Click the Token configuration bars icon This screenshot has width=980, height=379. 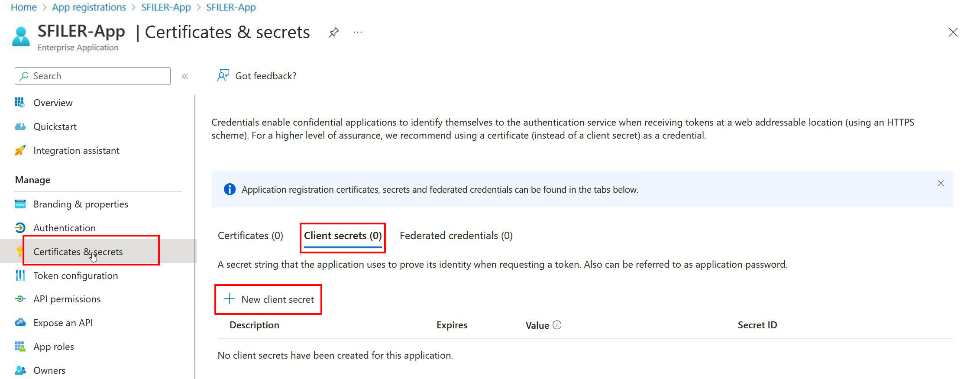click(20, 275)
